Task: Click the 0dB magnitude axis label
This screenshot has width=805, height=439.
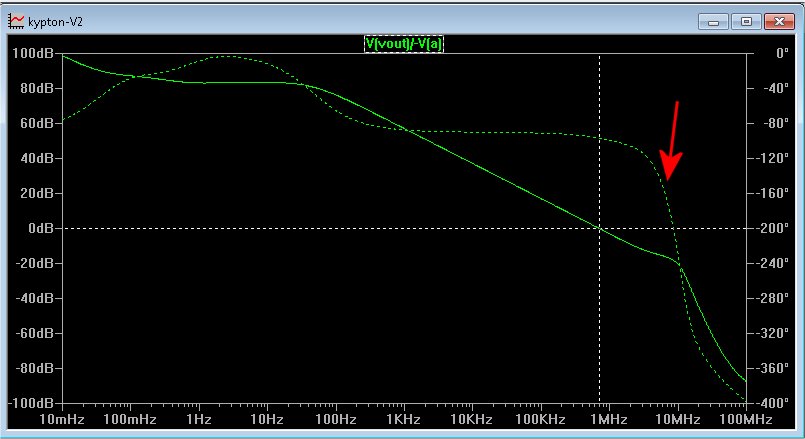Action: 41,228
